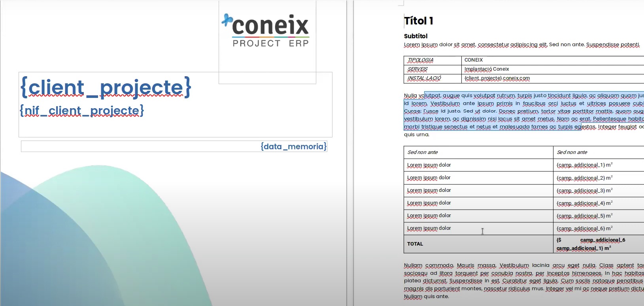Click the Lorem ipsum dolor cell beside {camp_addicional_1}
This screenshot has width=644, height=306.
pos(478,165)
